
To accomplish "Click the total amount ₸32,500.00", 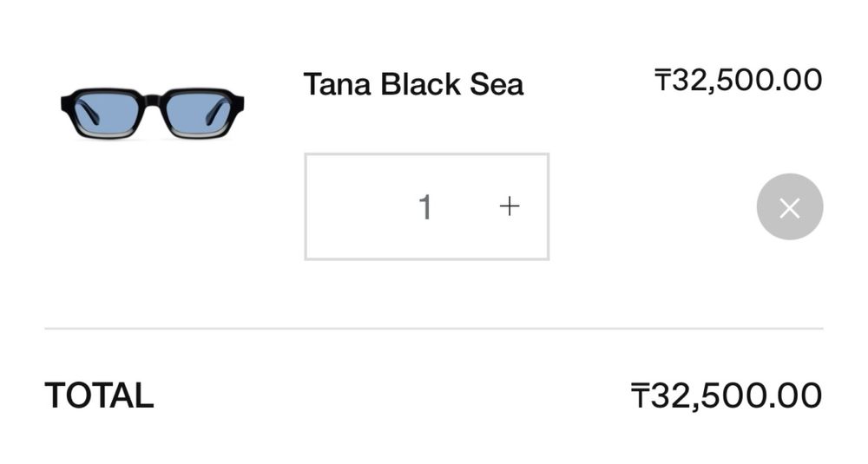I will (727, 395).
